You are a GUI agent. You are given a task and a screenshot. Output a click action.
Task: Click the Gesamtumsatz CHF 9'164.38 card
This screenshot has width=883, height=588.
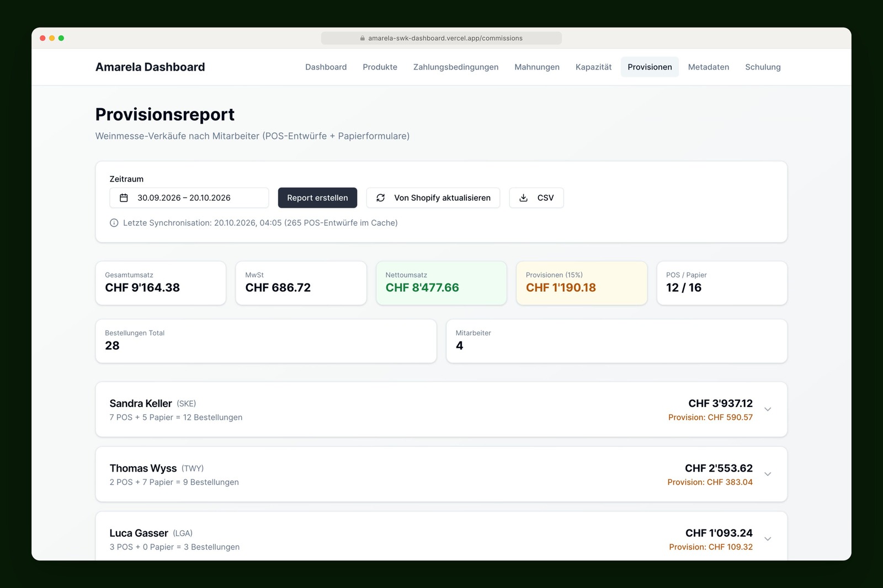(x=161, y=283)
